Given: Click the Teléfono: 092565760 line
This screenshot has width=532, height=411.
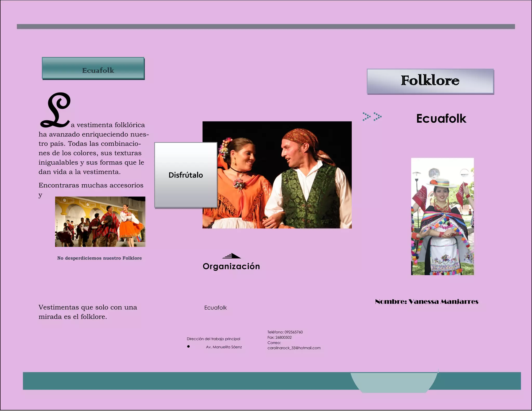Looking at the screenshot, I should click(x=285, y=332).
